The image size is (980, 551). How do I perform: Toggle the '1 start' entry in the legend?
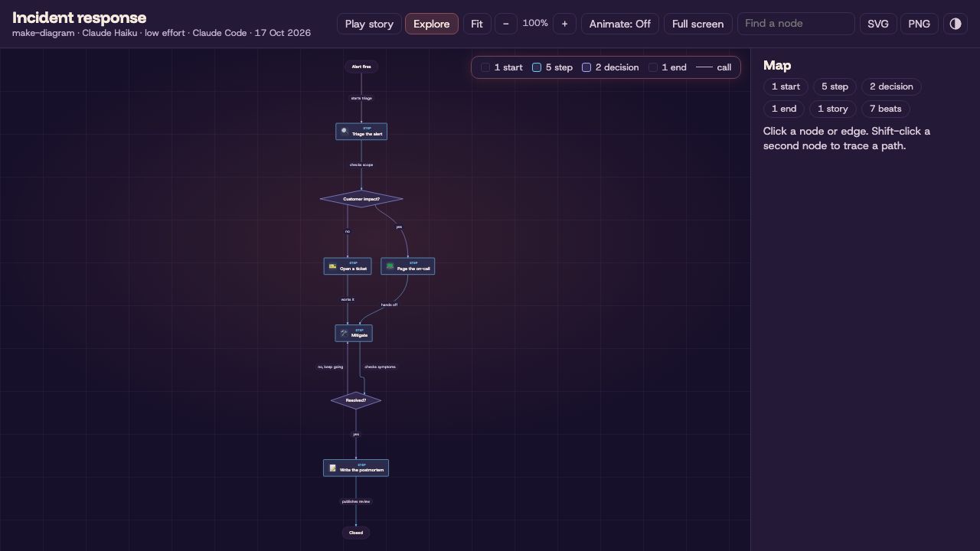501,67
